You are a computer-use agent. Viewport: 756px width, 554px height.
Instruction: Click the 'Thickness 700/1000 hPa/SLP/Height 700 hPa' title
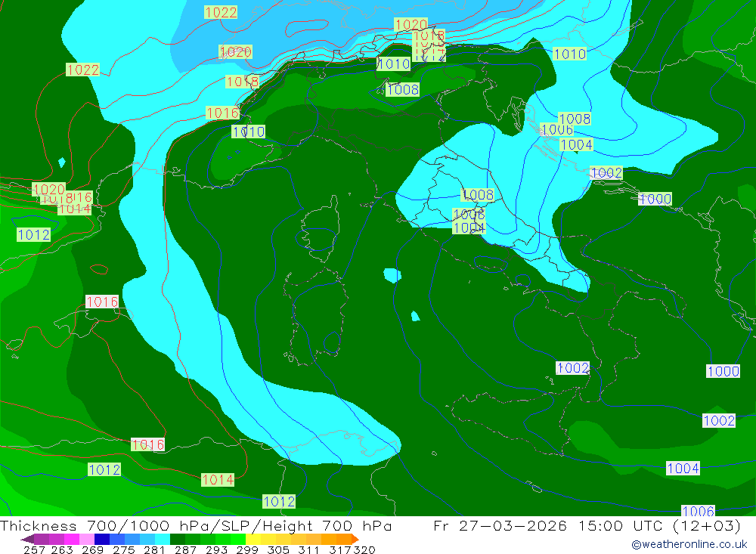click(x=196, y=526)
